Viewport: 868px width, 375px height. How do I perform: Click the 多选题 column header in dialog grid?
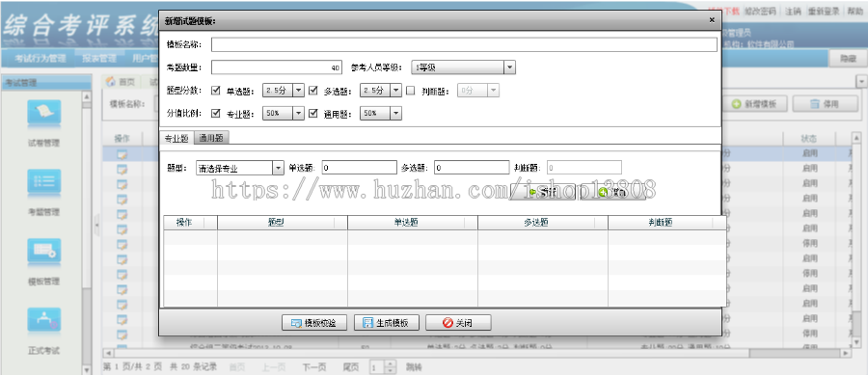pyautogui.click(x=542, y=223)
